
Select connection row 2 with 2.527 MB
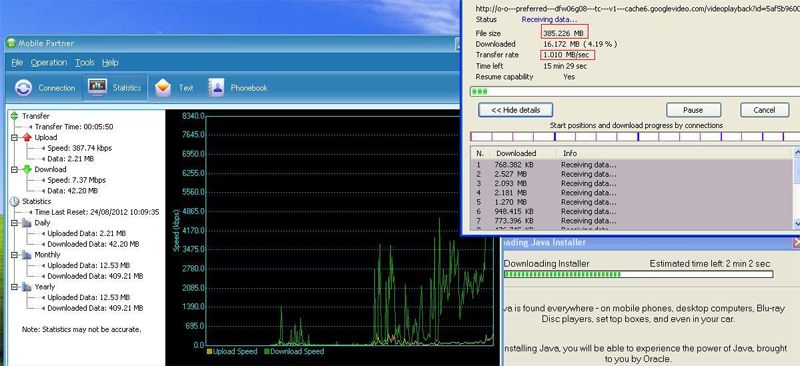632,174
